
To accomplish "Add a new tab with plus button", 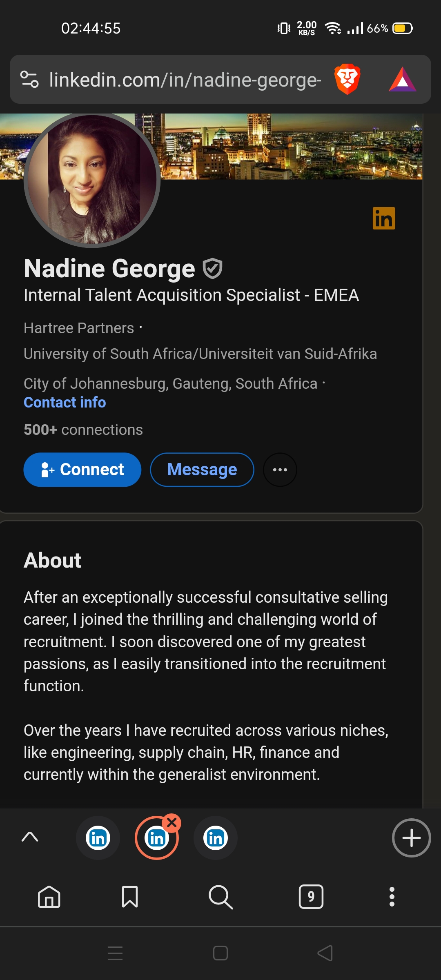I will click(x=411, y=838).
